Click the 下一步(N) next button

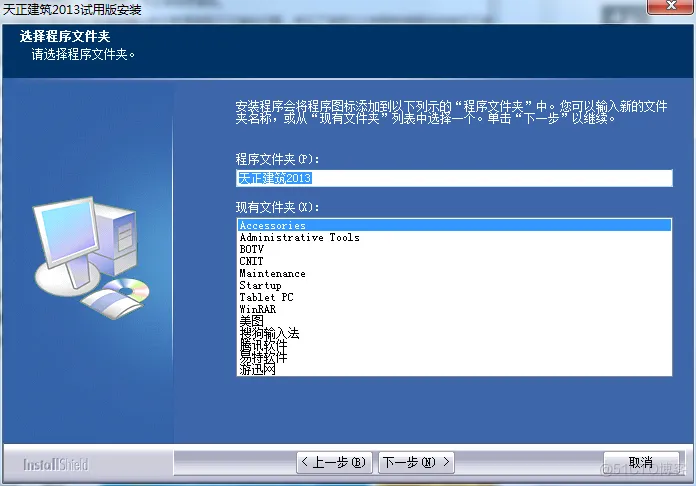click(416, 462)
